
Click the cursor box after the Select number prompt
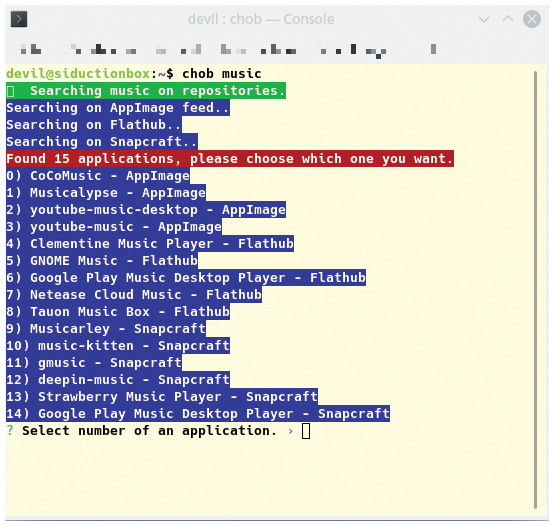[306, 431]
